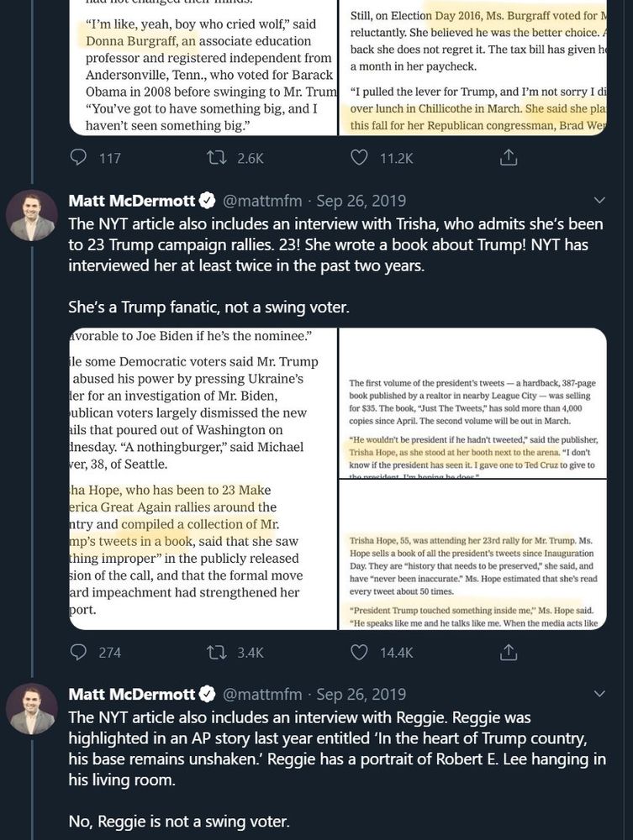
Task: Click the profile avatar beside the Reggie tweet
Action: click(31, 710)
